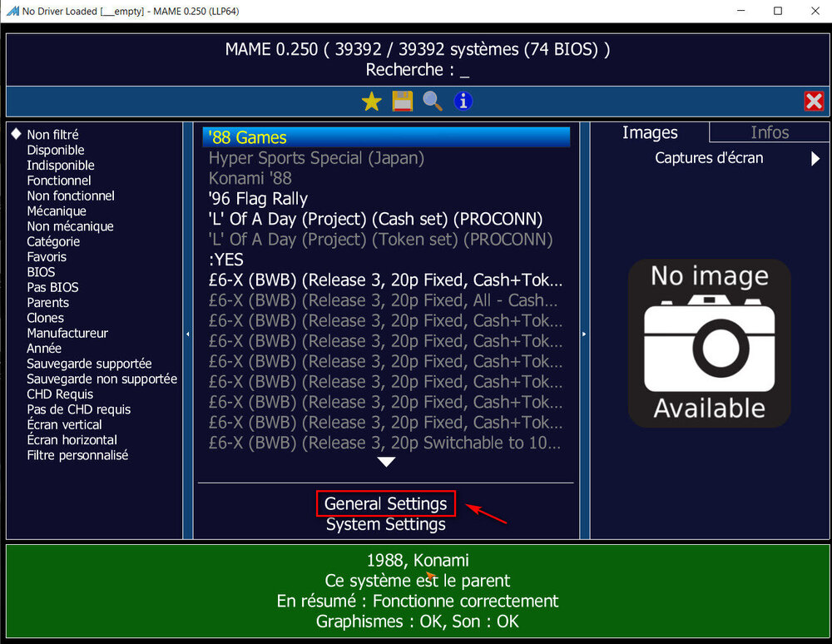Click the red X exit icon in toolbar

(814, 102)
